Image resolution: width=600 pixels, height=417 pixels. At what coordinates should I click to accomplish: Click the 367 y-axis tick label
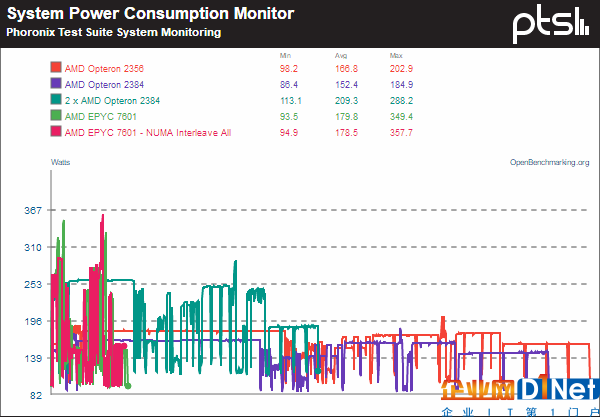coord(33,210)
